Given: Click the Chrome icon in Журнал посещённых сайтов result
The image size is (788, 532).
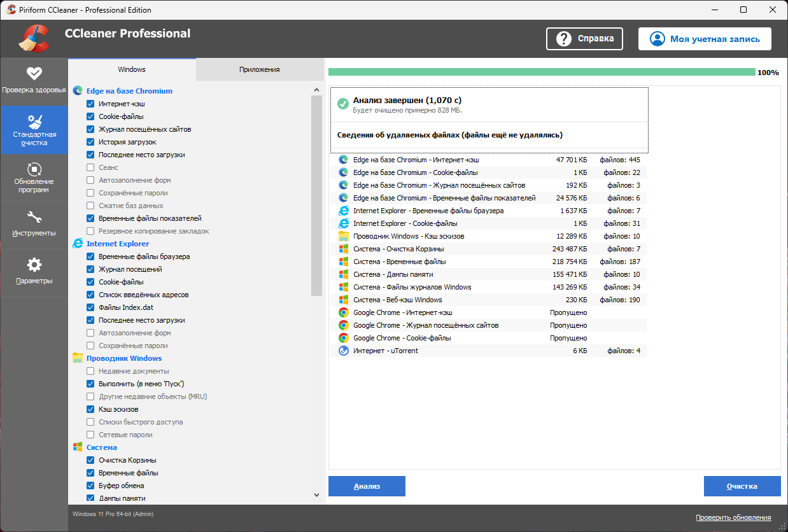Looking at the screenshot, I should click(344, 325).
